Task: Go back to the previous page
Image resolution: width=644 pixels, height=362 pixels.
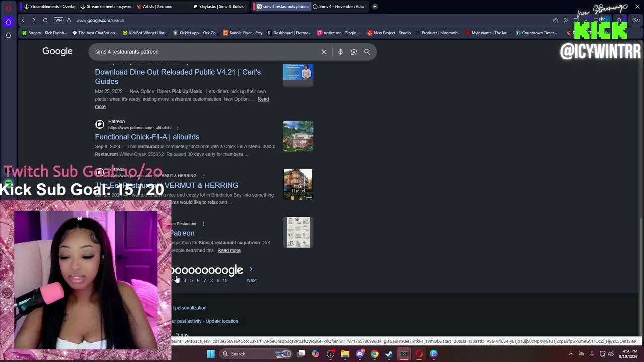Action: click(23, 20)
